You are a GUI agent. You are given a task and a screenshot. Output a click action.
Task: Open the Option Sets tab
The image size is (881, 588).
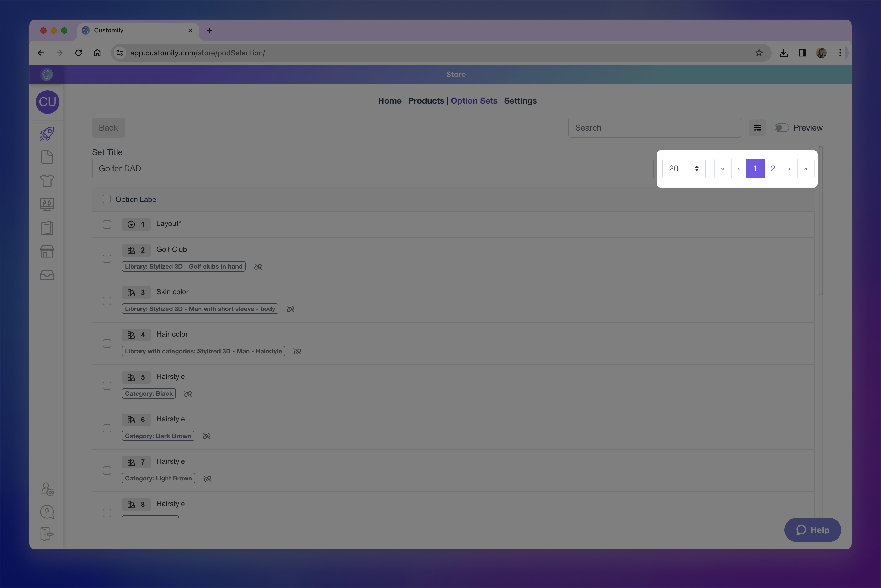pyautogui.click(x=474, y=100)
